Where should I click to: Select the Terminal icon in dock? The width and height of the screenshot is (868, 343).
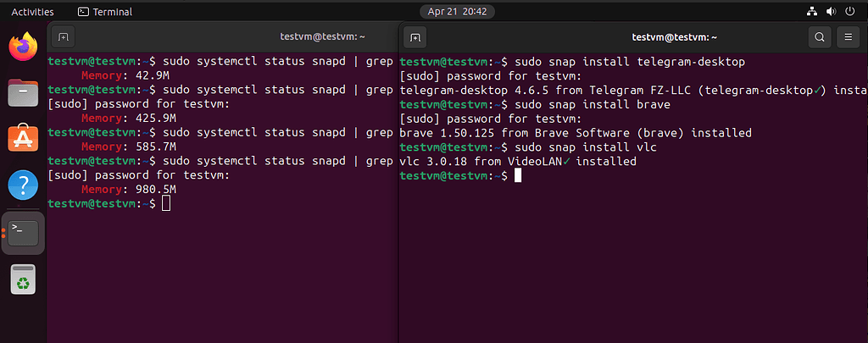pos(23,233)
